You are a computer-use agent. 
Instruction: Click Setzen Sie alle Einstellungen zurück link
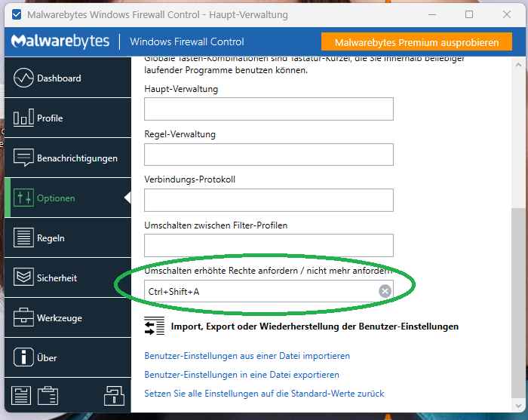tap(264, 394)
